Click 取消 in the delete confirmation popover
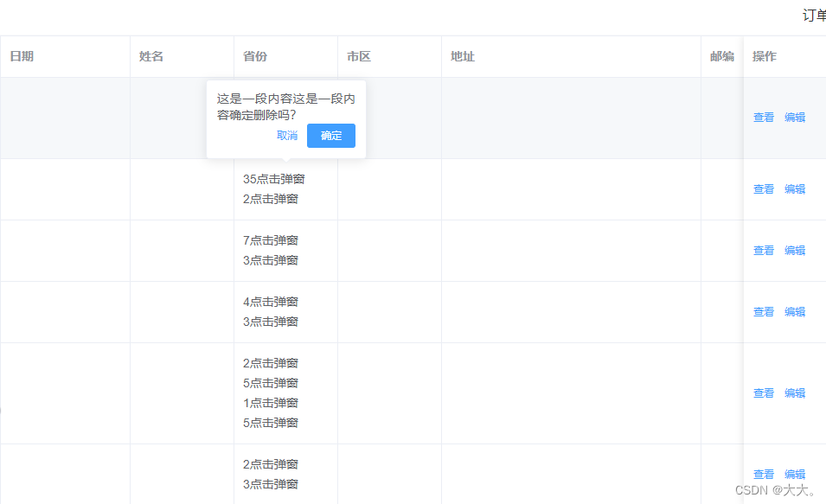This screenshot has width=826, height=504. (x=287, y=136)
